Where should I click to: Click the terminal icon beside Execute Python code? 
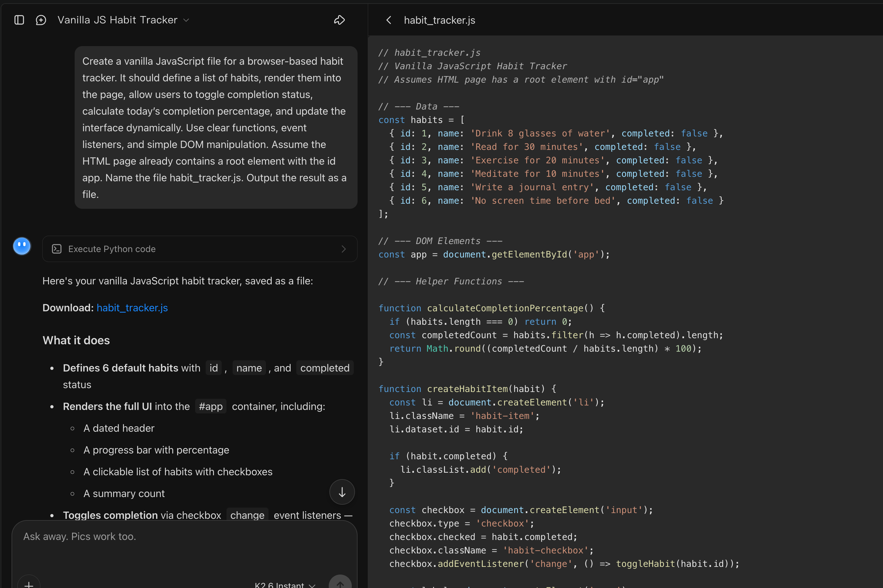[x=57, y=249]
